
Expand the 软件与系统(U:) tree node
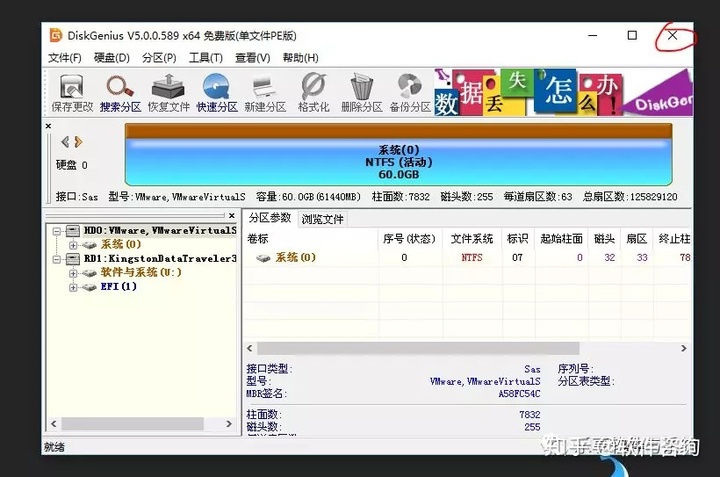click(x=73, y=274)
